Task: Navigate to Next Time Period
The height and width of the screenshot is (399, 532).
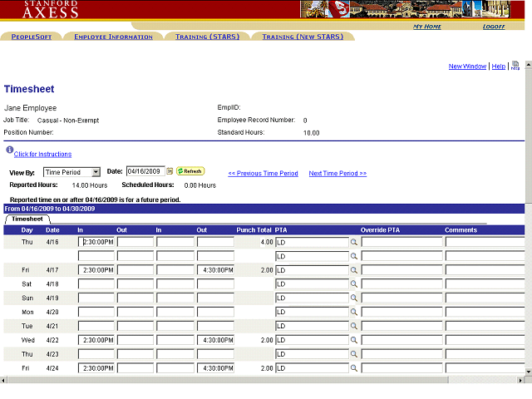Action: click(x=337, y=174)
